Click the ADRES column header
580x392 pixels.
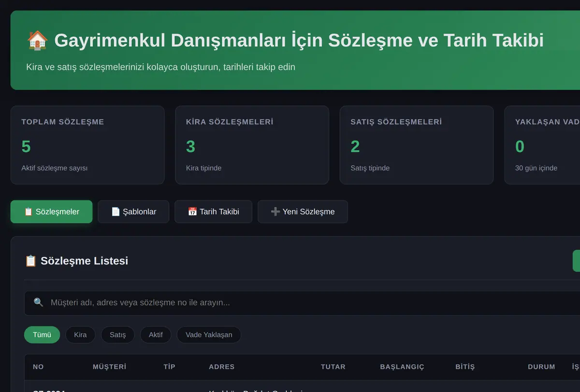click(x=222, y=367)
